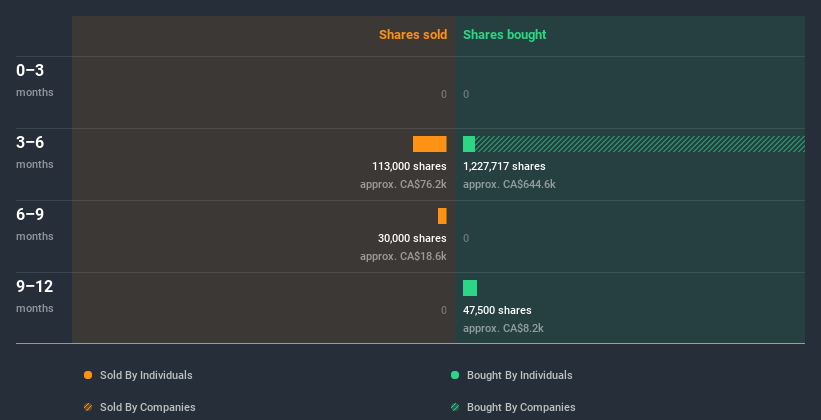
Task: Click the approx. CA$76.2k value
Action: pos(403,184)
